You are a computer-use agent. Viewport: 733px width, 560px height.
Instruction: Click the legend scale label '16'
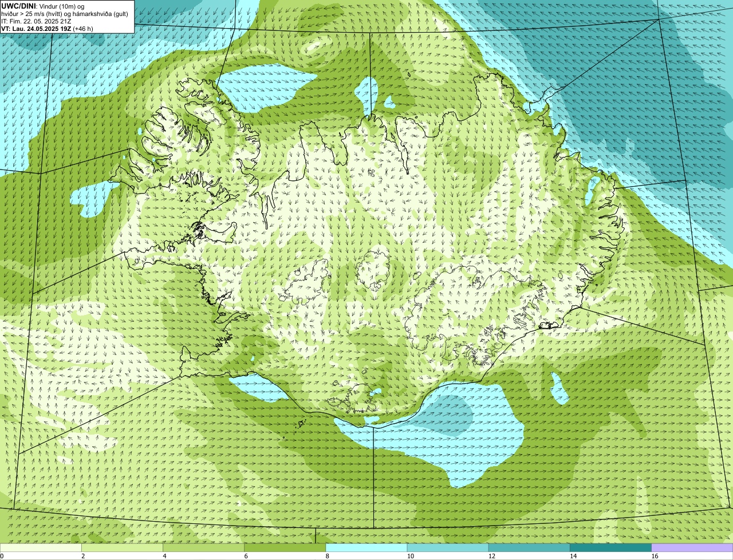click(x=655, y=556)
